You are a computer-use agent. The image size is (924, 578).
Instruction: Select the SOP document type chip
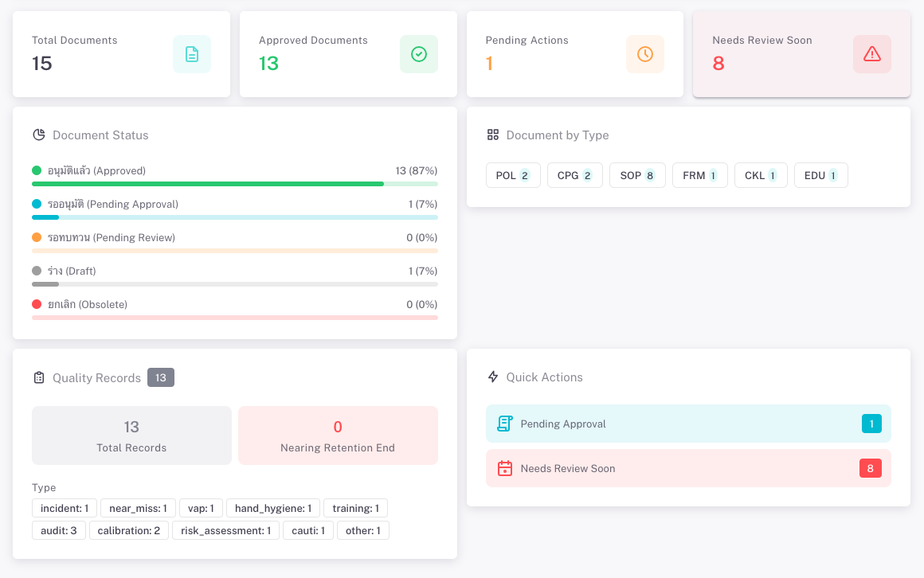pos(637,175)
